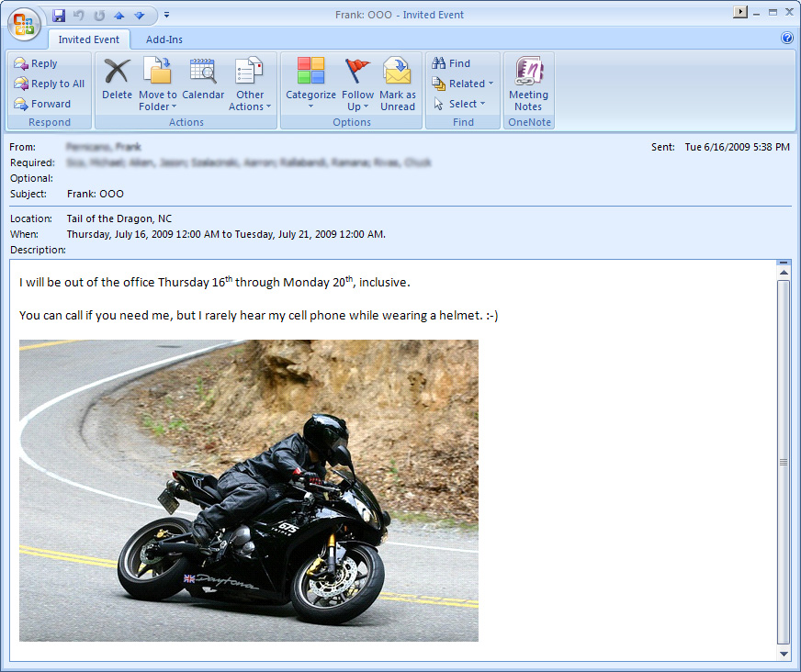Click the split box above the scrollbar
Screen dimensions: 801x672
784,263
